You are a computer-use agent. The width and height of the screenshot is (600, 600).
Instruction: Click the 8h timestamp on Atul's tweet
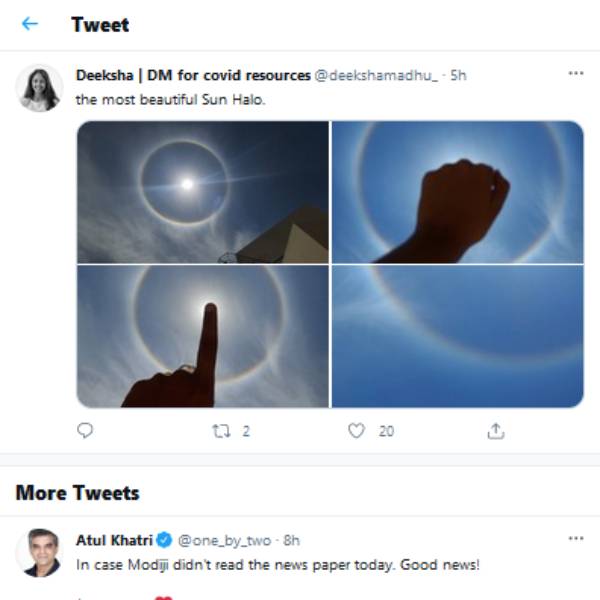(x=291, y=540)
